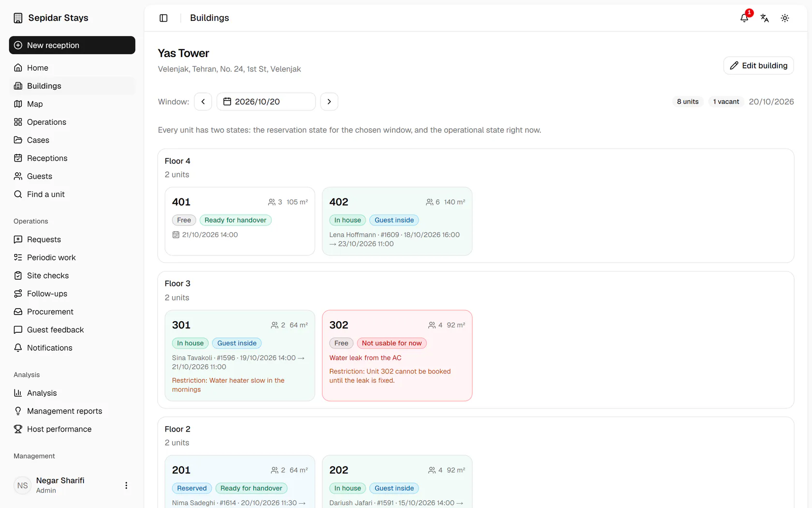Open the Map page

[x=72, y=104]
